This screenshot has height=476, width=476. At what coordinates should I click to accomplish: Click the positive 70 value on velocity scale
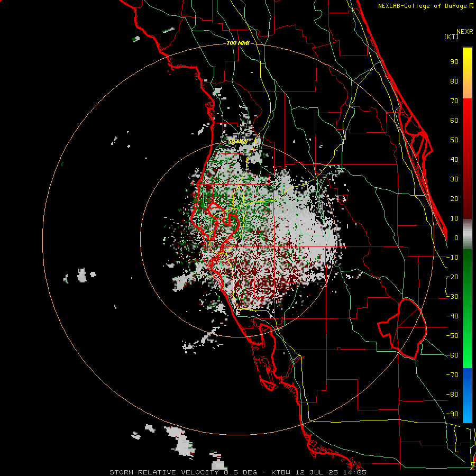click(454, 101)
